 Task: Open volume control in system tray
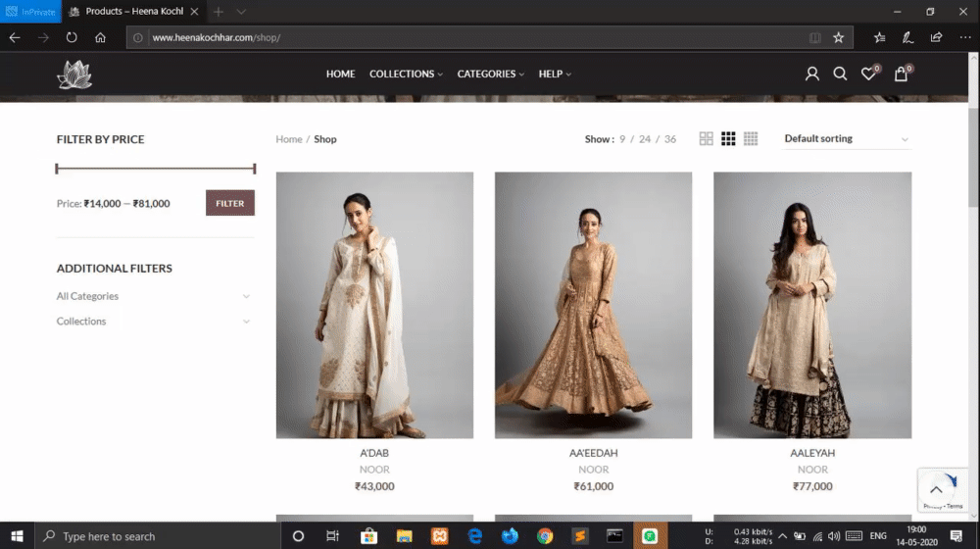point(834,536)
